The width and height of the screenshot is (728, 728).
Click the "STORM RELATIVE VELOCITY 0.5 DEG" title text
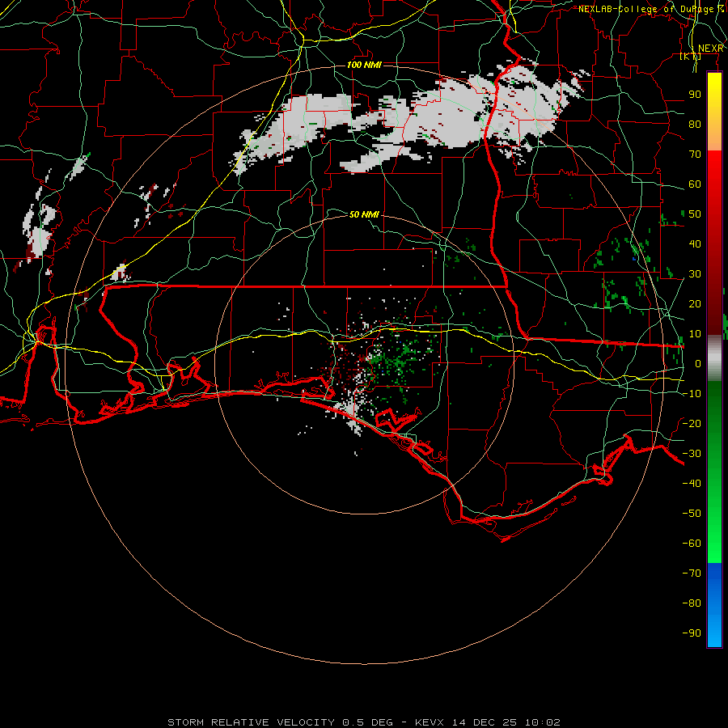(x=280, y=722)
